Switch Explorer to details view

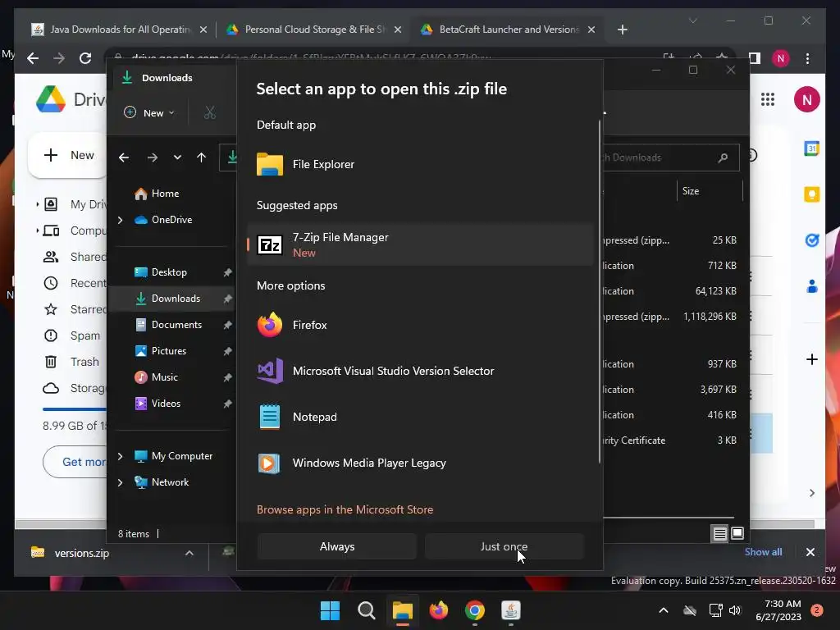pyautogui.click(x=720, y=533)
